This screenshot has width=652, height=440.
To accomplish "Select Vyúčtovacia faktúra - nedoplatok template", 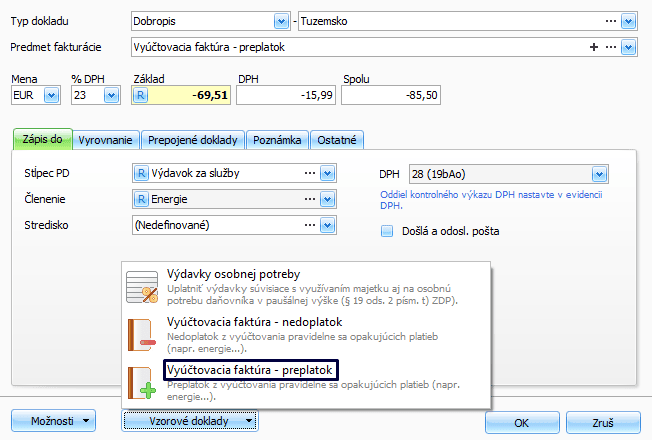I will [252, 322].
